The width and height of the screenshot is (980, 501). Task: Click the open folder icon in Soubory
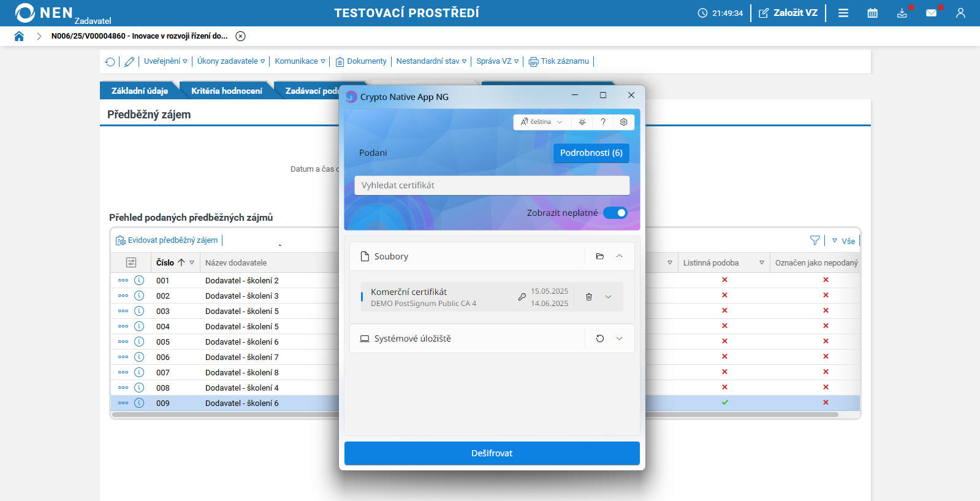coord(600,256)
